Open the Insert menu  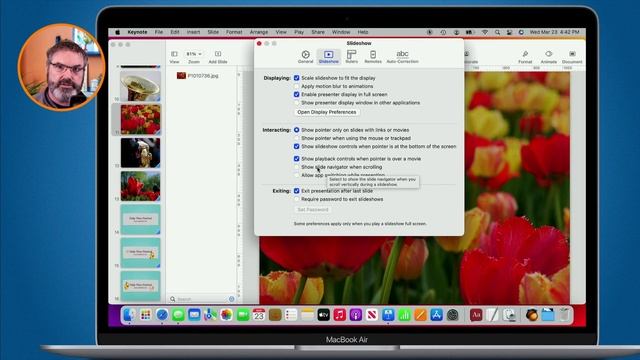coord(193,32)
